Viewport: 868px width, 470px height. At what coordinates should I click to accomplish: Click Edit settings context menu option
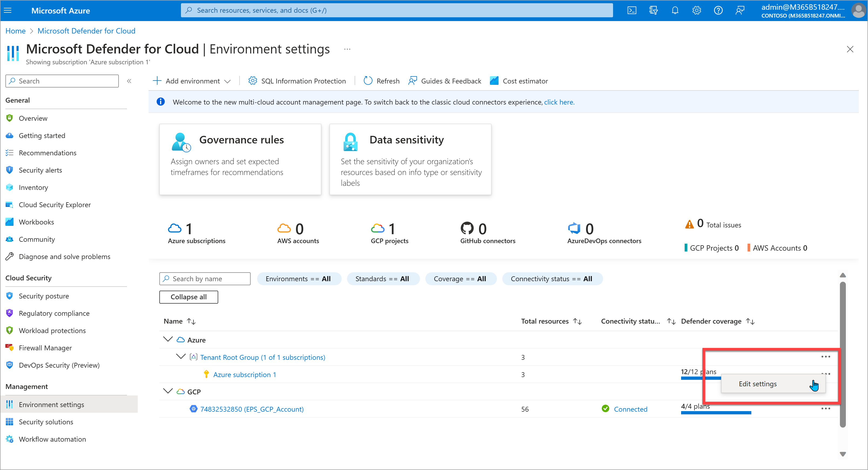coord(758,383)
